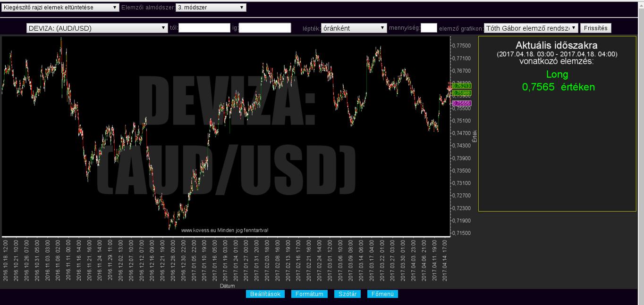644x305 pixels.
Task: Open Beállítások settings
Action: (265, 294)
